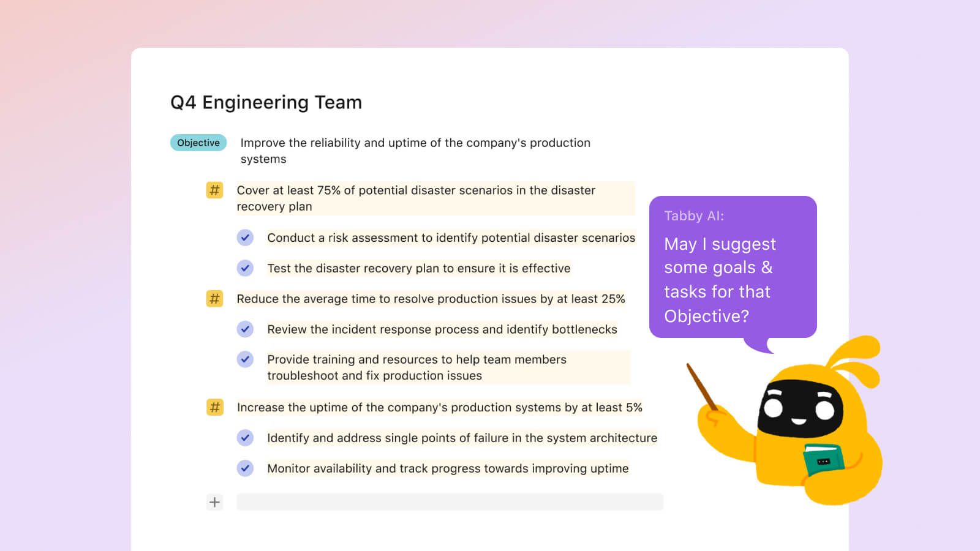
Task: Toggle completion of the disaster recovery plan test task
Action: click(x=246, y=268)
